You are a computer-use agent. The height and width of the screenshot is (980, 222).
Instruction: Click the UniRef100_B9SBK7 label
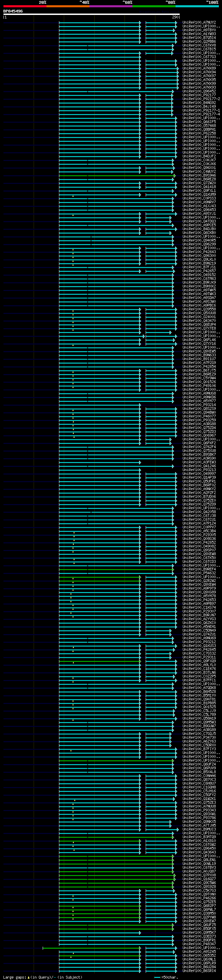click(x=199, y=455)
